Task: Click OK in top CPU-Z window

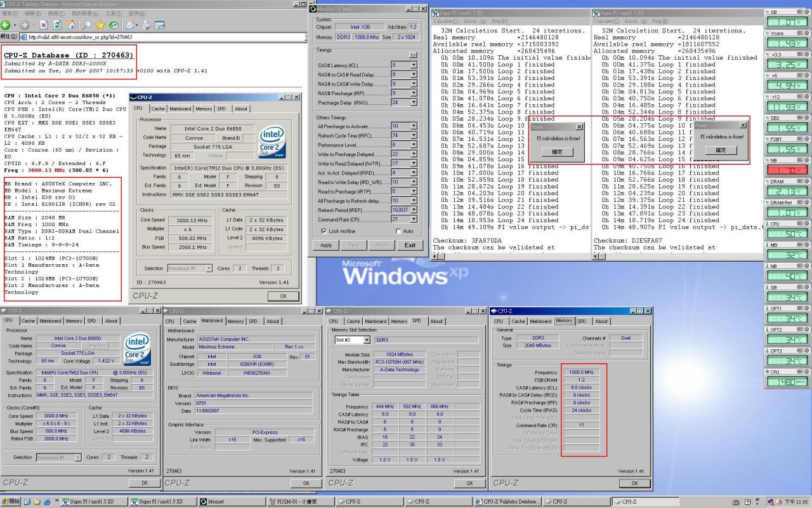Action: pyautogui.click(x=283, y=296)
